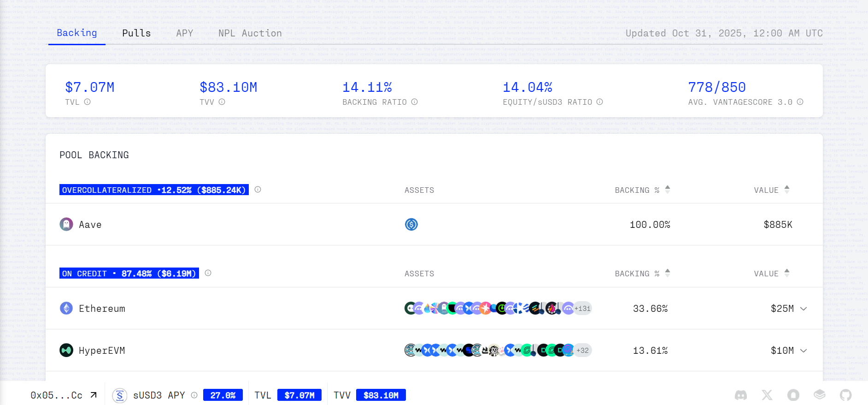Open the NPL Auction tab

[250, 33]
